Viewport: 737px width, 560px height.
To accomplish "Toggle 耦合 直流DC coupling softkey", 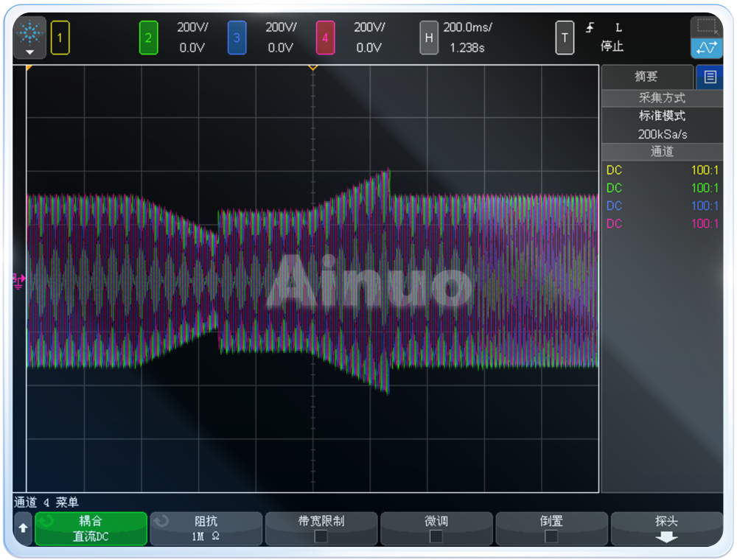I will pos(91,528).
